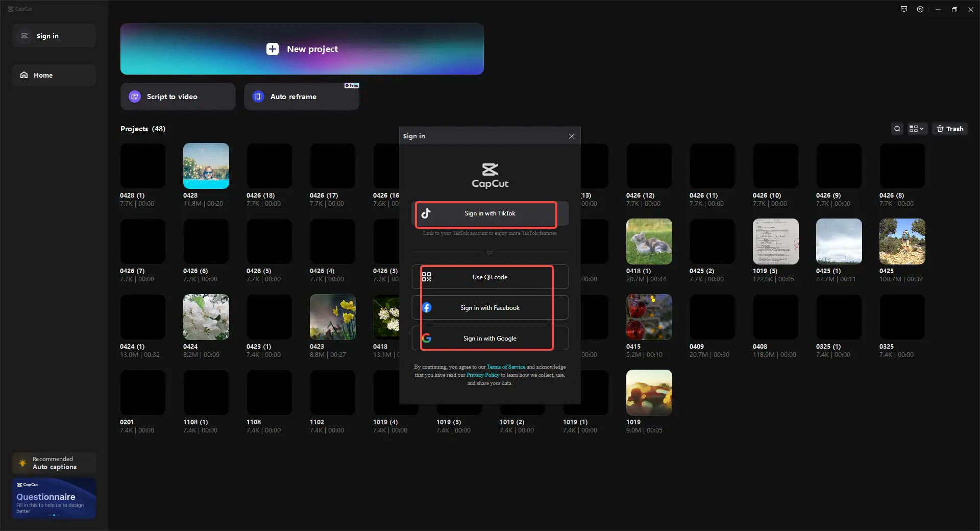Click the search projects magnifier icon
This screenshot has height=531, width=980.
[x=897, y=129]
